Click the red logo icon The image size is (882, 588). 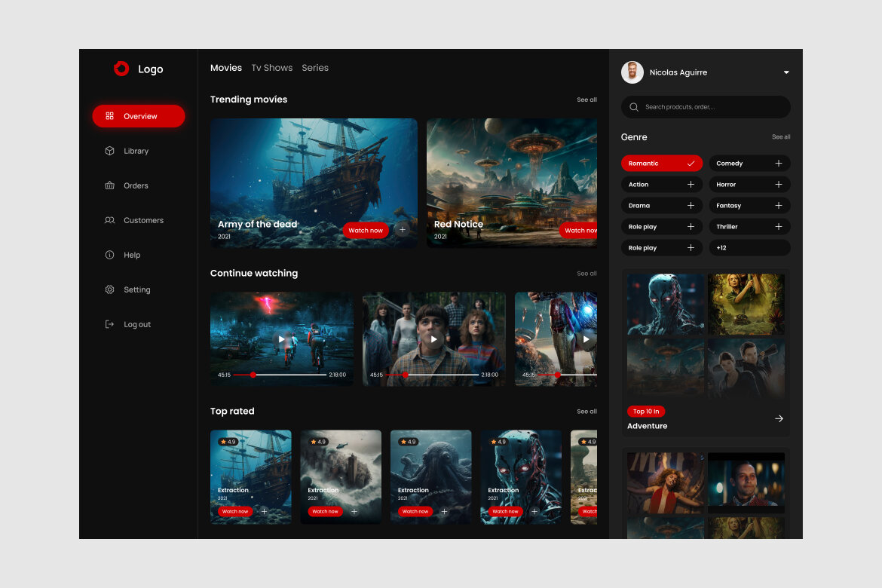tap(121, 69)
